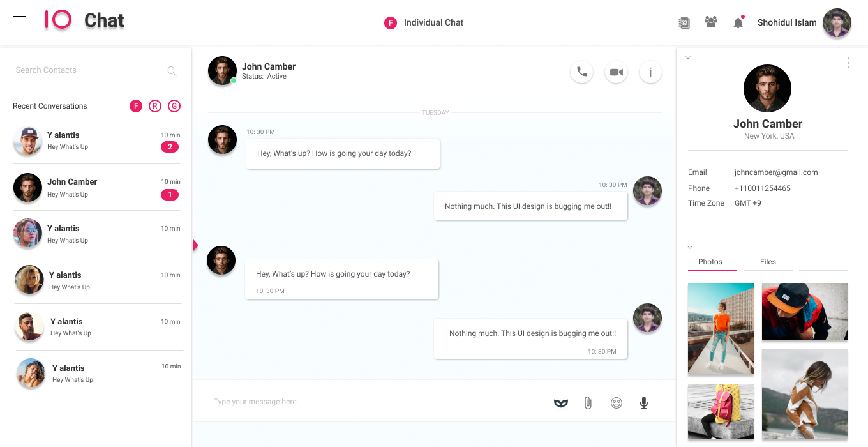Open the contacts address book icon

point(684,22)
